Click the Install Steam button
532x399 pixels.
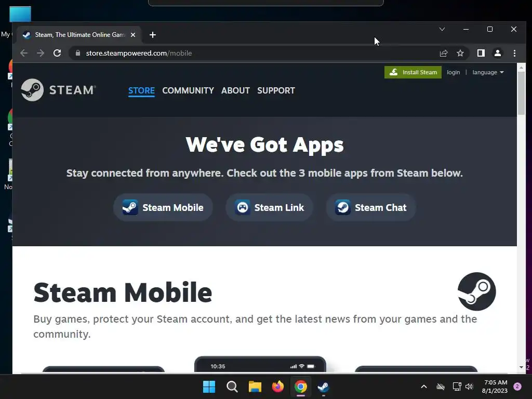pos(413,72)
